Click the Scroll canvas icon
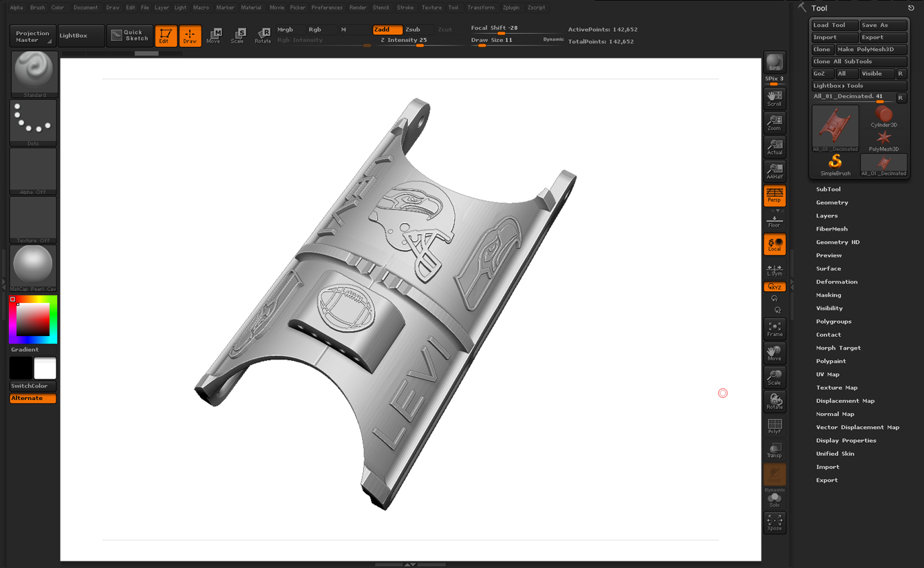Viewport: 924px width, 568px height. (775, 98)
